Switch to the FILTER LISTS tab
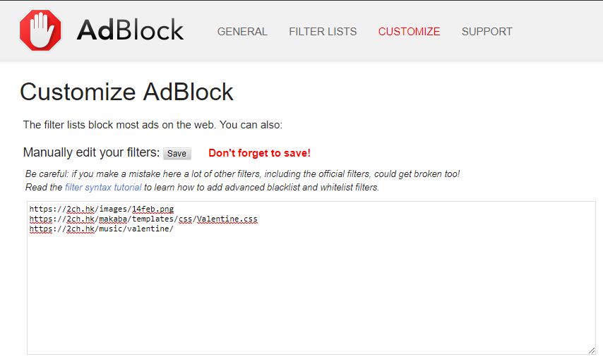This screenshot has width=603, height=364. [x=323, y=32]
